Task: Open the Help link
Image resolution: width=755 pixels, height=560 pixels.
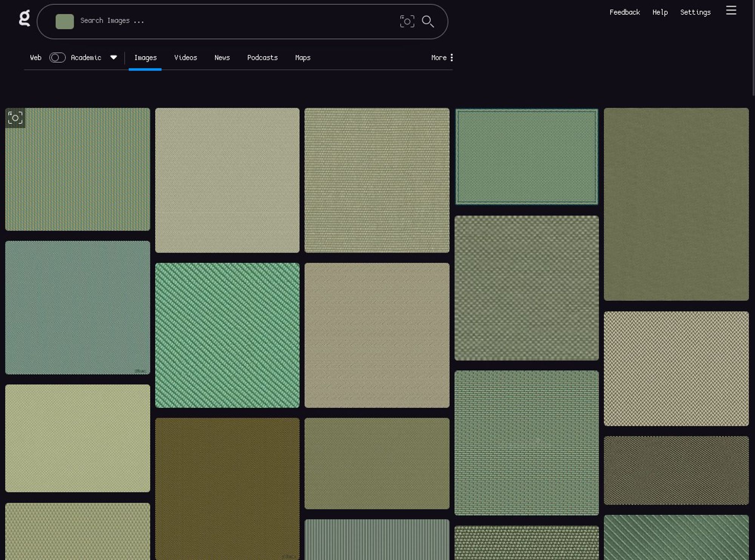Action: [660, 12]
